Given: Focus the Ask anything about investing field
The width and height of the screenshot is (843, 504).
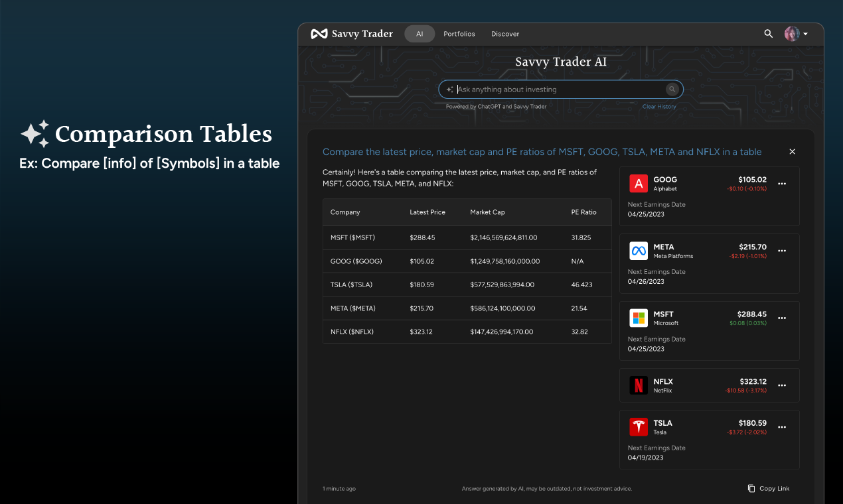Looking at the screenshot, I should point(560,90).
